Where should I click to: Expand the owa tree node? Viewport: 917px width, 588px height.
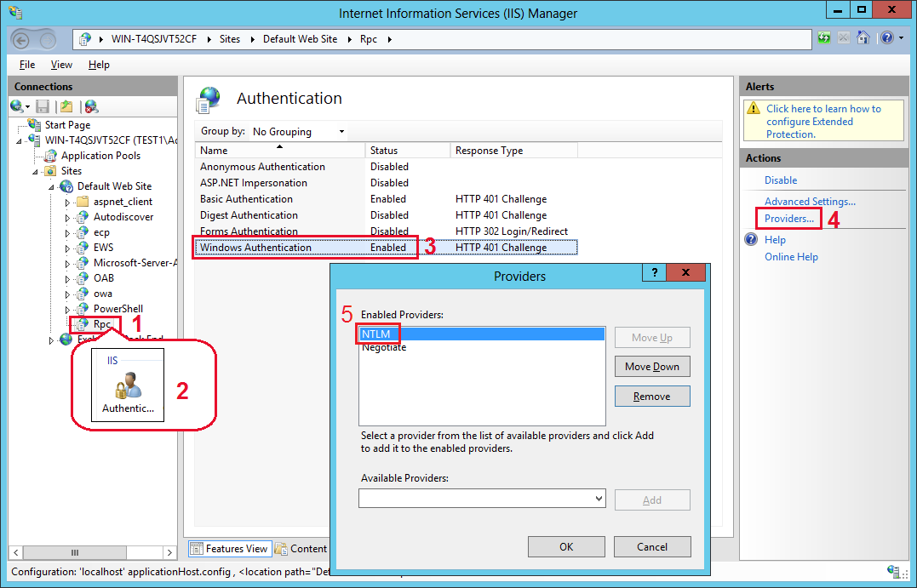[67, 294]
